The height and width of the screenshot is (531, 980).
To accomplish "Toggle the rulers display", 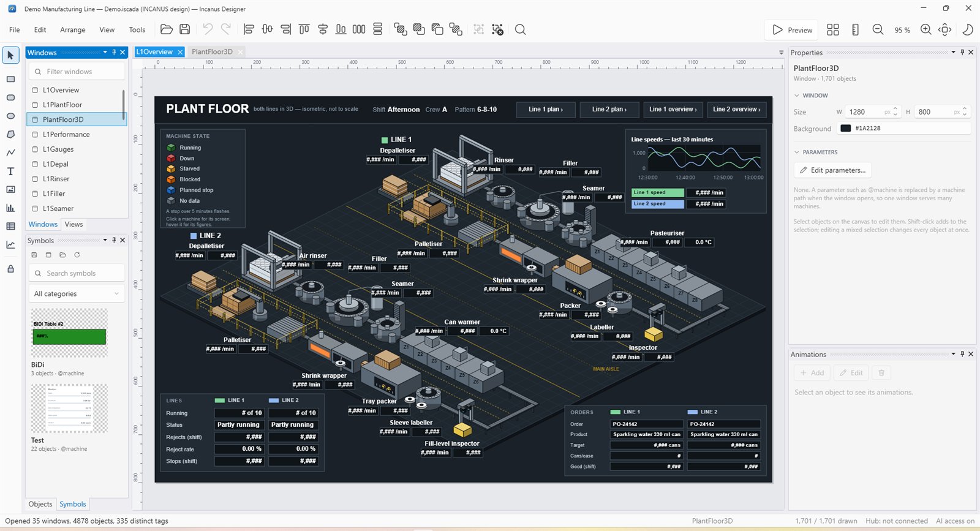I will [855, 29].
